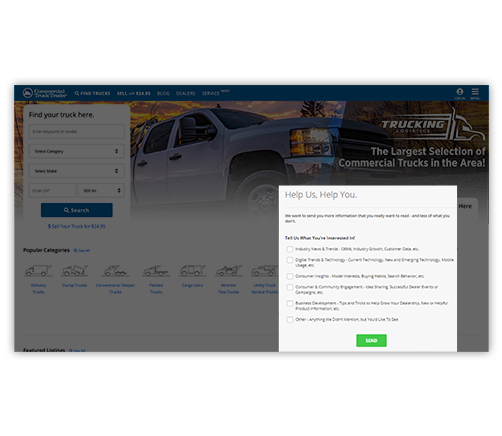Click the blue Search button
This screenshot has height=436, width=502.
[x=77, y=210]
